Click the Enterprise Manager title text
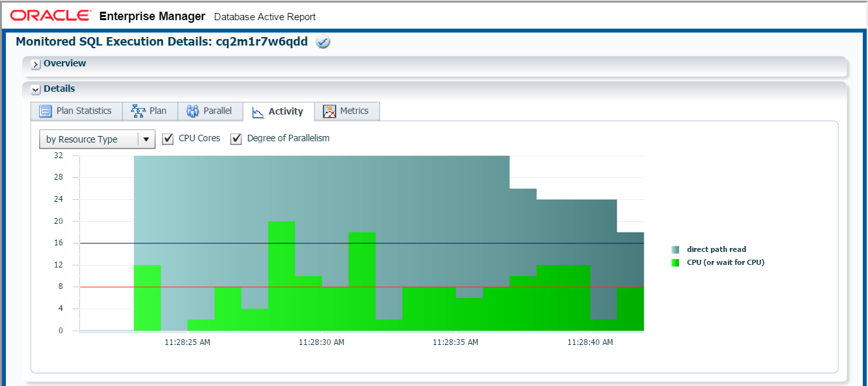The height and width of the screenshot is (386, 868). 152,16
